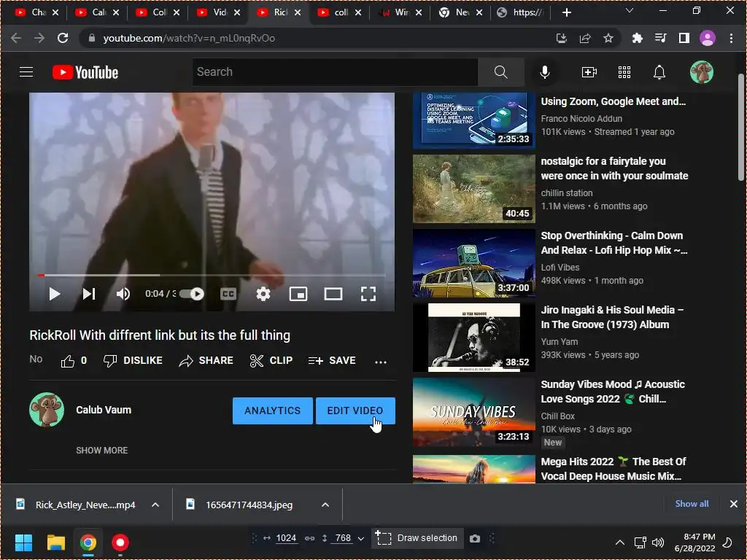Expand the description with Show More
The image size is (747, 560).
[x=102, y=450]
